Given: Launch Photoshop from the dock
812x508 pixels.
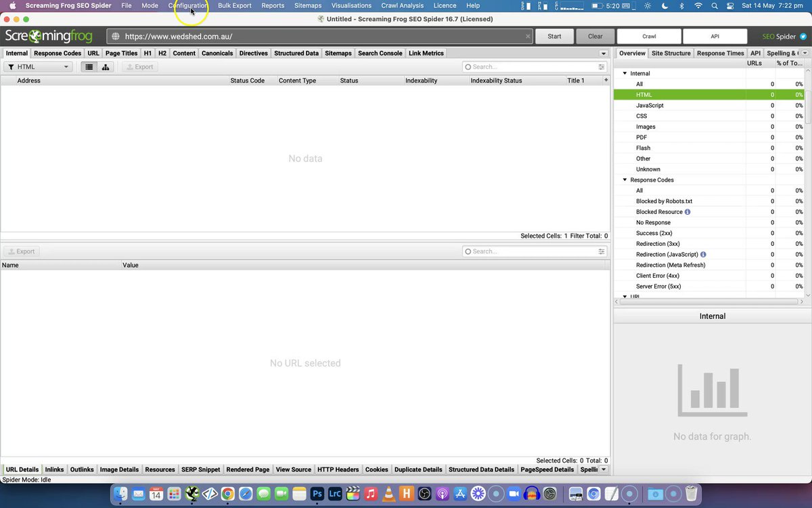Looking at the screenshot, I should click(x=317, y=494).
